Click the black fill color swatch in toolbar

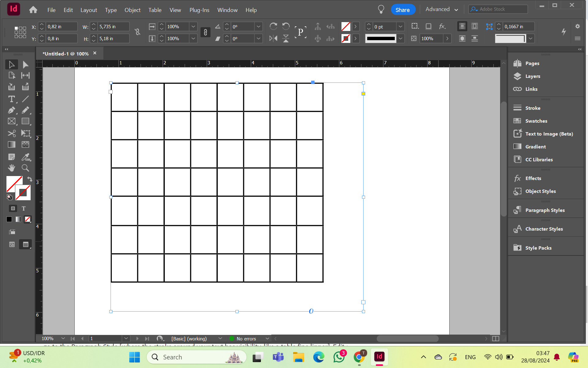9,219
